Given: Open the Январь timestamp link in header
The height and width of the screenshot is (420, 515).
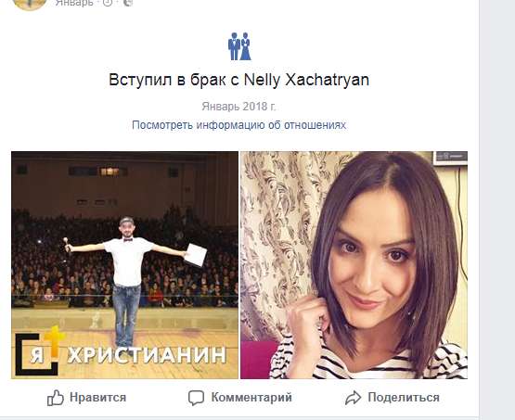Looking at the screenshot, I should click(x=74, y=3).
